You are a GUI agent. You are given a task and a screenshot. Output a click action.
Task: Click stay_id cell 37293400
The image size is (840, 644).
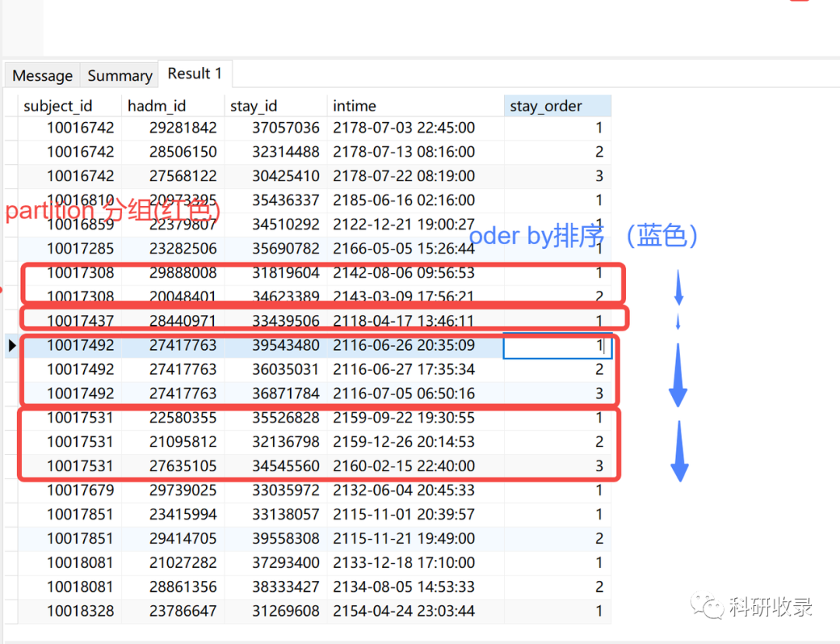(x=275, y=562)
